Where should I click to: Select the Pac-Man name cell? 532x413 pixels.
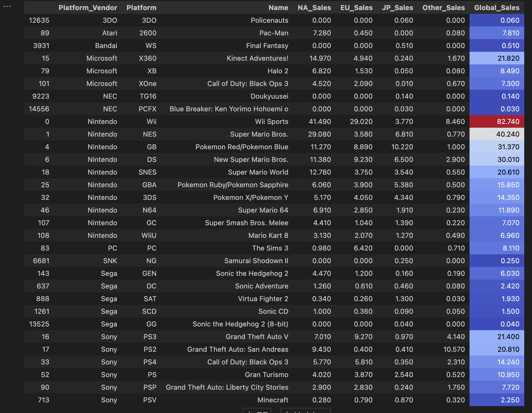tap(274, 33)
